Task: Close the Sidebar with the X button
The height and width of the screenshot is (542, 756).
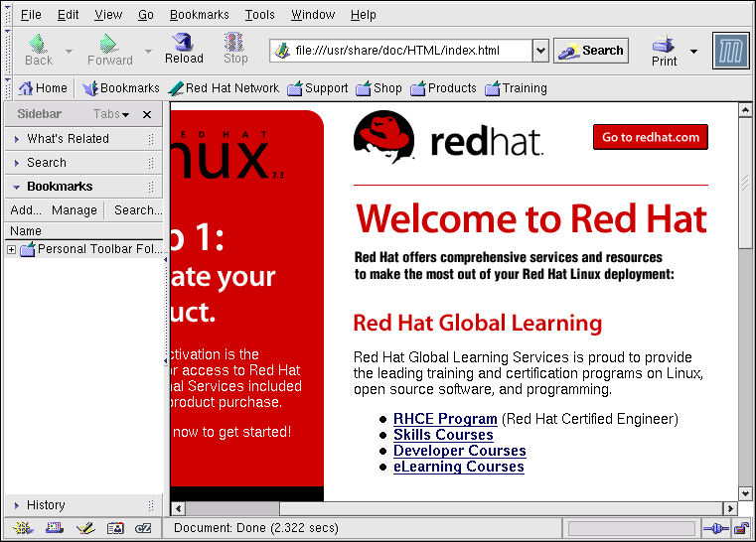Action: tap(147, 114)
